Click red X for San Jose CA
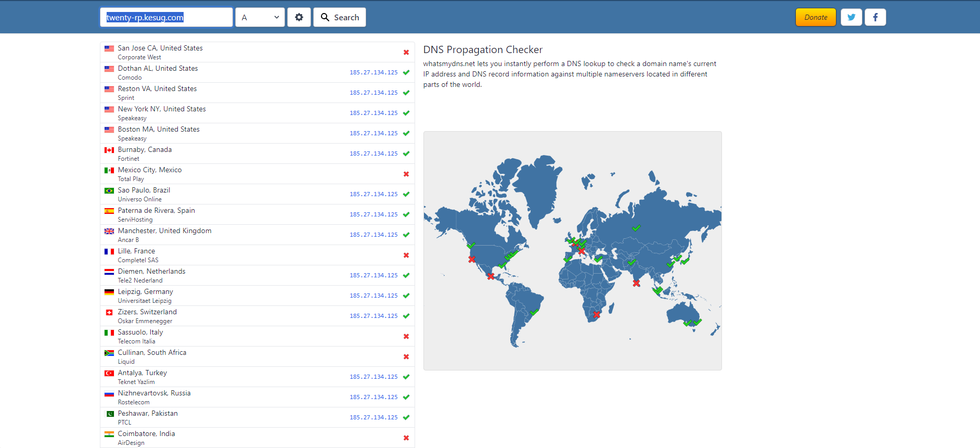 tap(406, 53)
